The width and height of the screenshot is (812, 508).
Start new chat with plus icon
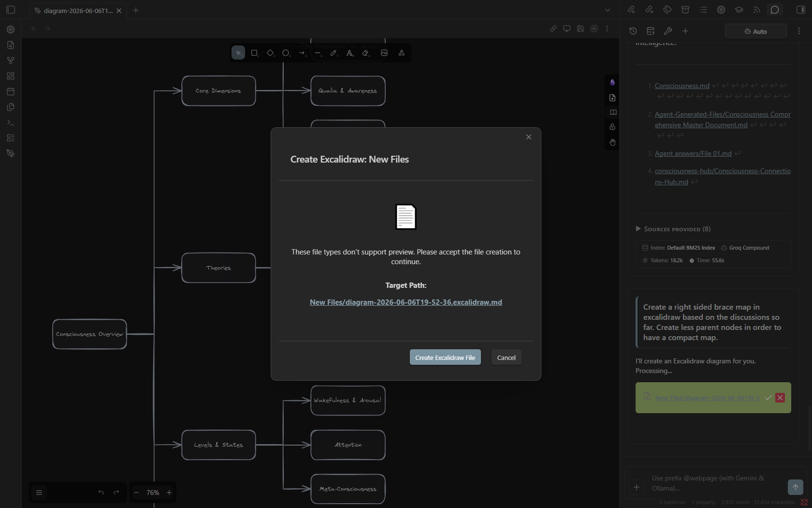685,31
